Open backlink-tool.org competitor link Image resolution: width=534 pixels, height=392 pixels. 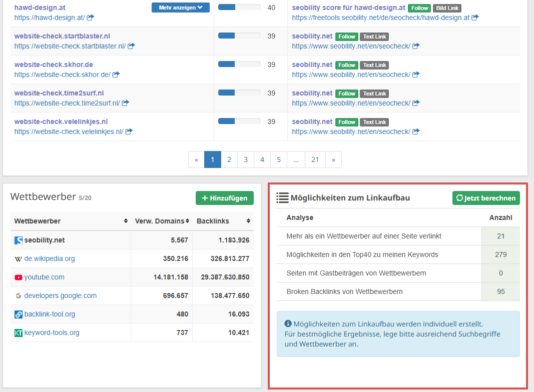click(50, 314)
